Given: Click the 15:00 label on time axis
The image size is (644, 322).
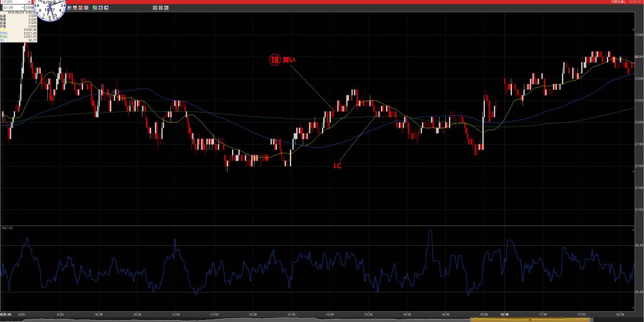Looking at the screenshot, I should pos(484,314).
